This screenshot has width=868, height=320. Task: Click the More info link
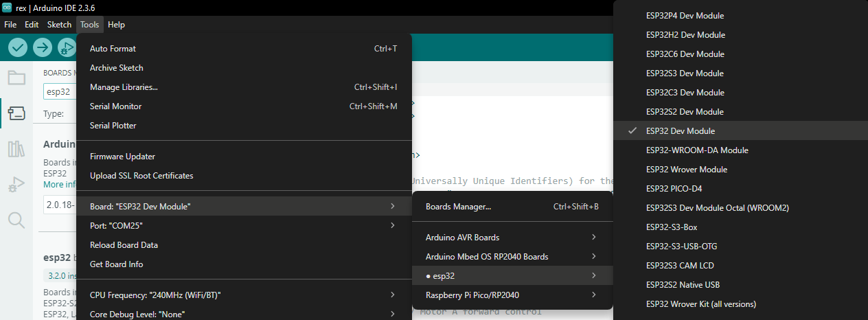coord(59,184)
